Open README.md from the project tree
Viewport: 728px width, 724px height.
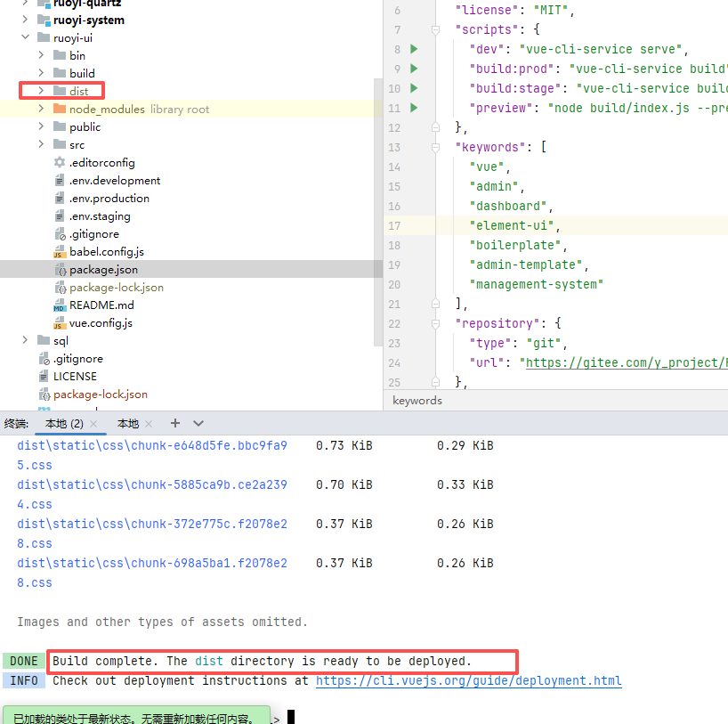(x=101, y=305)
